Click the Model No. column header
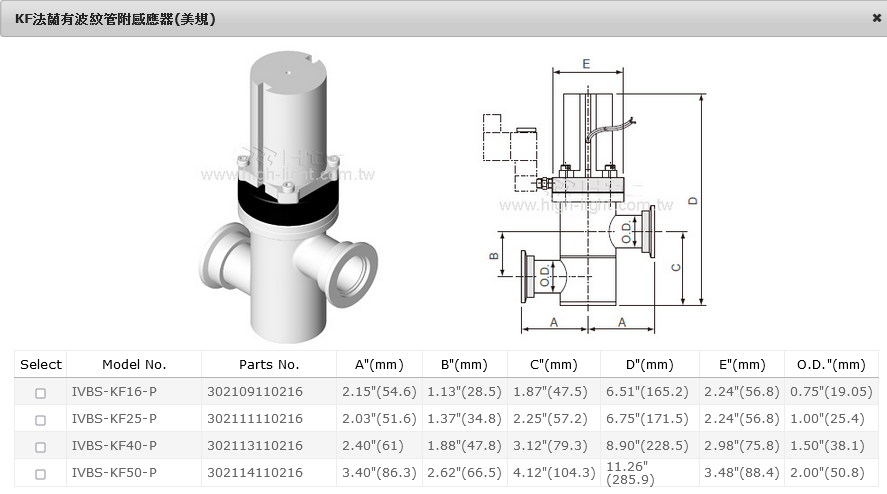This screenshot has width=887, height=494. pyautogui.click(x=134, y=365)
